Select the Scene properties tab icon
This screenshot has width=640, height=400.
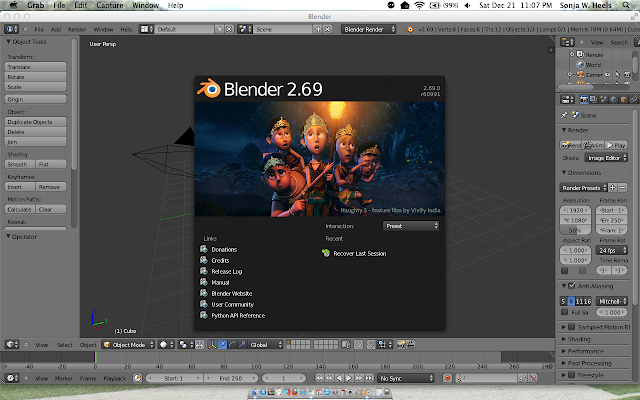(603, 99)
